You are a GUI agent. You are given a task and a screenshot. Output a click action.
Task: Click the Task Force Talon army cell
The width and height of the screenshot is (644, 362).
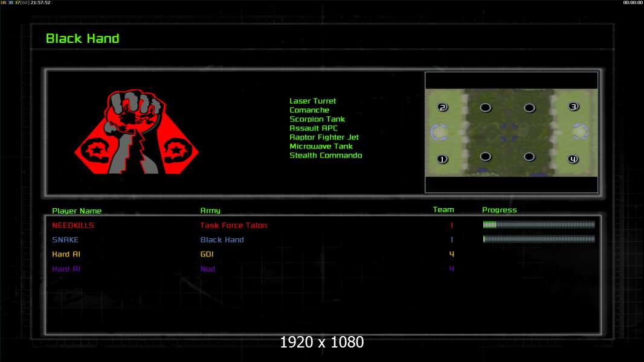click(x=233, y=225)
